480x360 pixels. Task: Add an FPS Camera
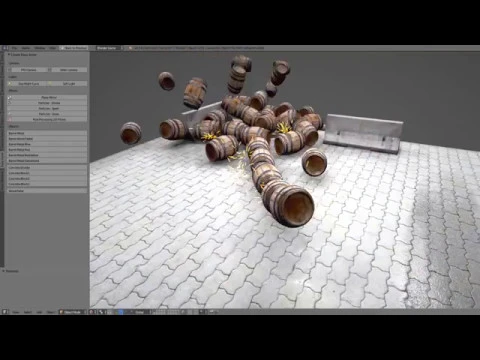pos(28,70)
